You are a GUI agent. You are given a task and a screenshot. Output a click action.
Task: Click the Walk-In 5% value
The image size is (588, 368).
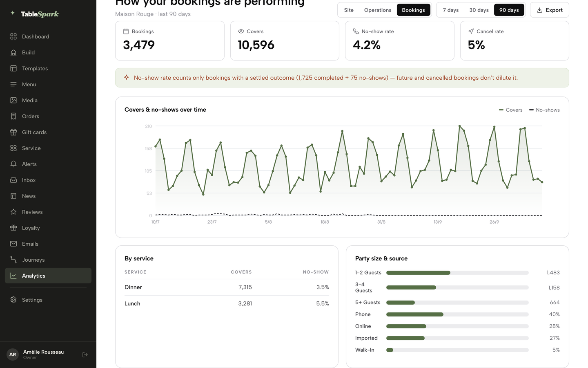[556, 350]
